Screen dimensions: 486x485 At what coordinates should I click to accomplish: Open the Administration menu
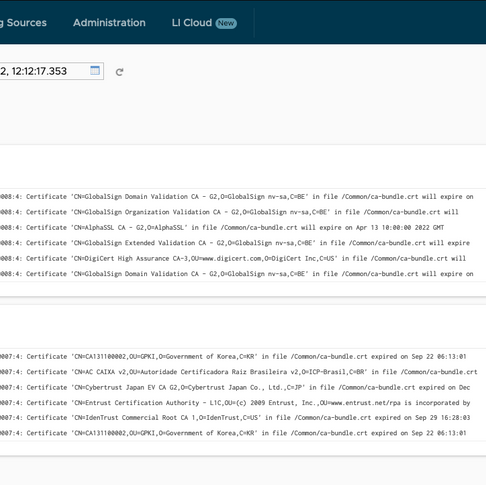tap(109, 23)
